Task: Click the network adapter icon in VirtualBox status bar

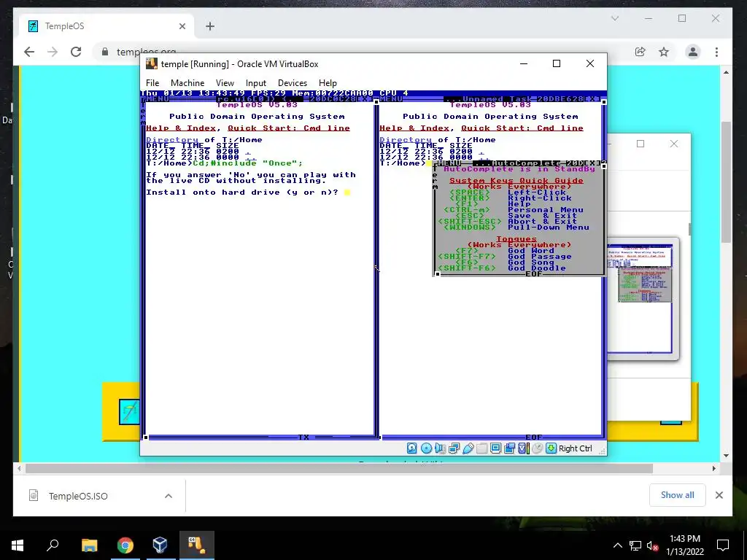Action: coord(454,448)
